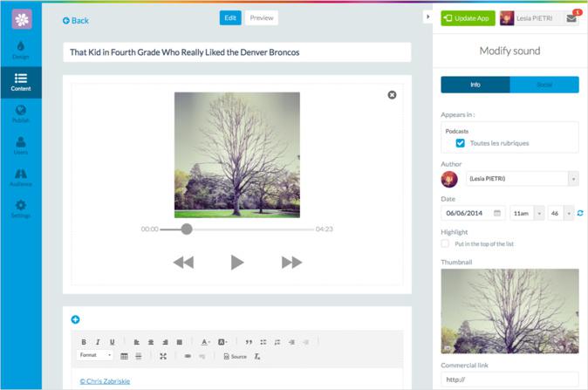Open the Author dropdown
The height and width of the screenshot is (390, 588).
(572, 179)
